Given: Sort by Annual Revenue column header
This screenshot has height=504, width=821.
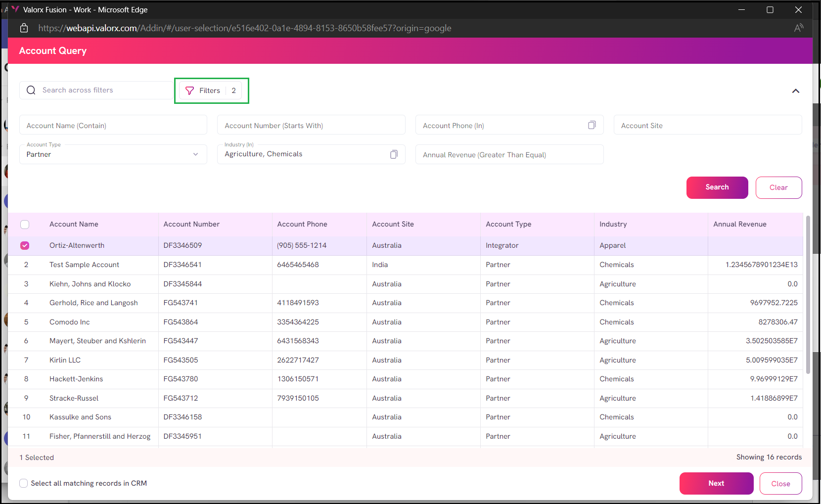Looking at the screenshot, I should (x=739, y=225).
